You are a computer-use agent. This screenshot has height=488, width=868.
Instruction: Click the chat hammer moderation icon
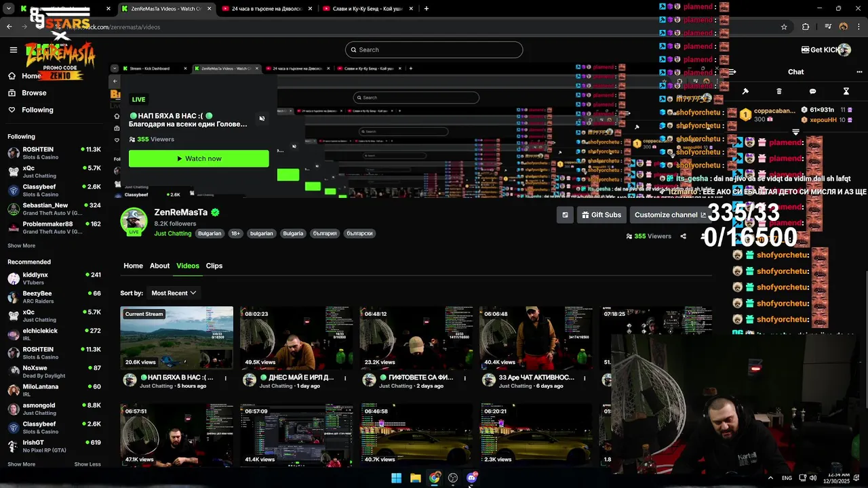click(745, 91)
